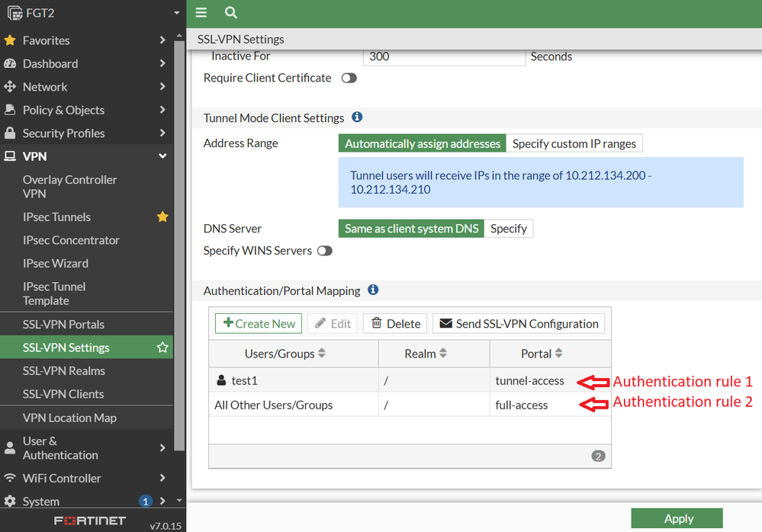Click the star outline next to SSL-VPN Settings
The height and width of the screenshot is (532, 762).
(x=162, y=348)
